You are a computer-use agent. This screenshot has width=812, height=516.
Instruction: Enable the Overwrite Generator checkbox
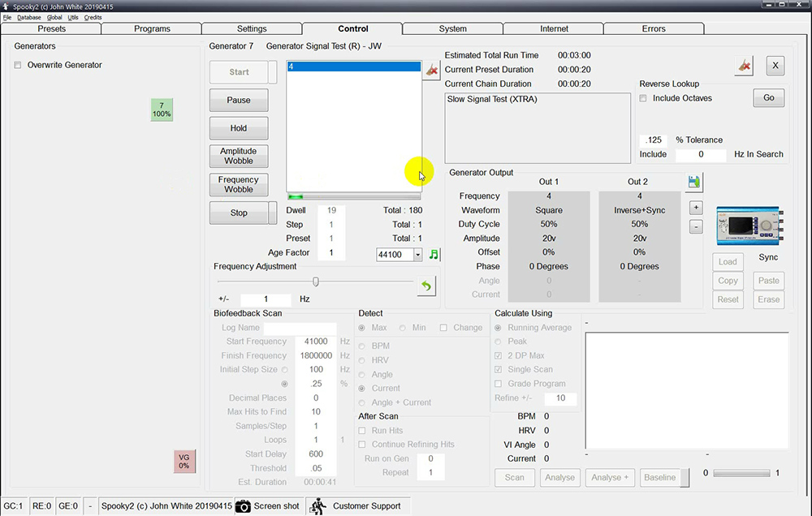point(18,65)
